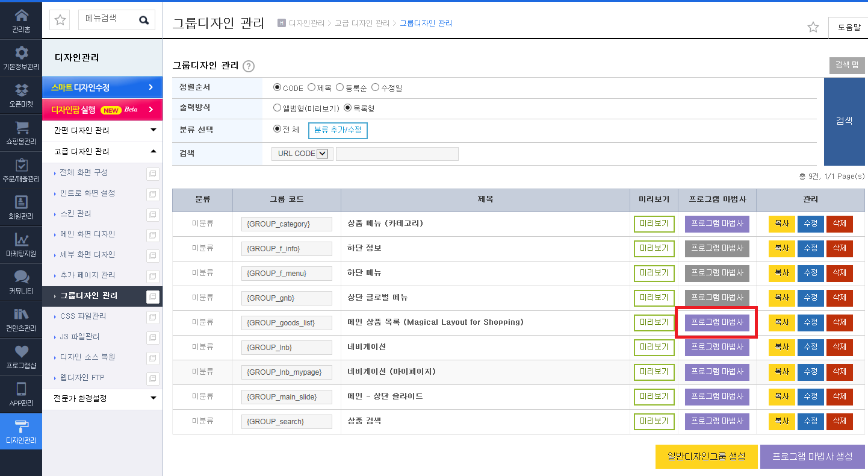
Task: Expand 전문가 환경설정 menu section
Action: click(x=102, y=398)
